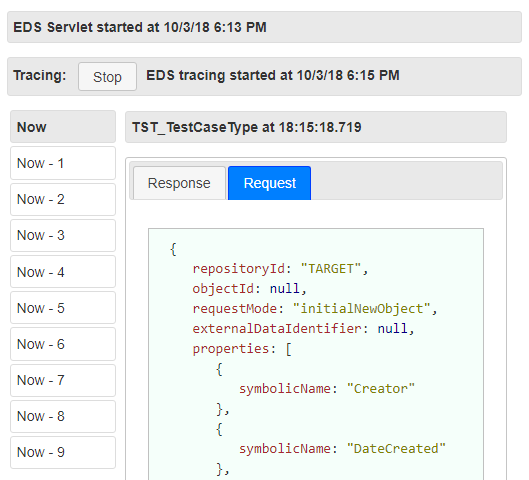529x480 pixels.
Task: Open the Now - 3 trace entry
Action: pos(63,235)
